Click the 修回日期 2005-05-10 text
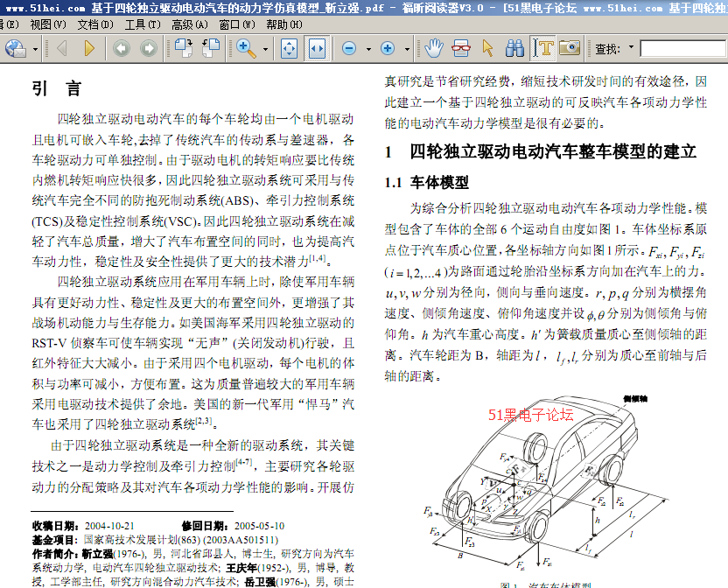The image size is (728, 588). [x=233, y=526]
